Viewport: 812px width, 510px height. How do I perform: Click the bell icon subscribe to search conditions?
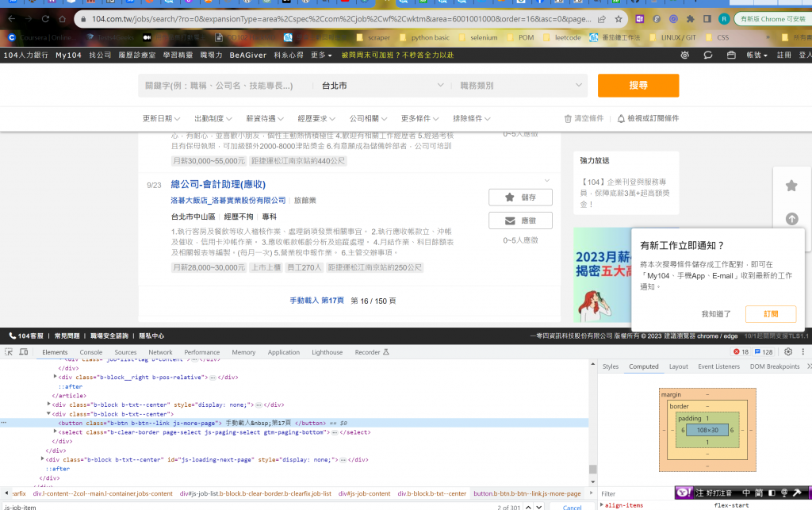click(621, 118)
